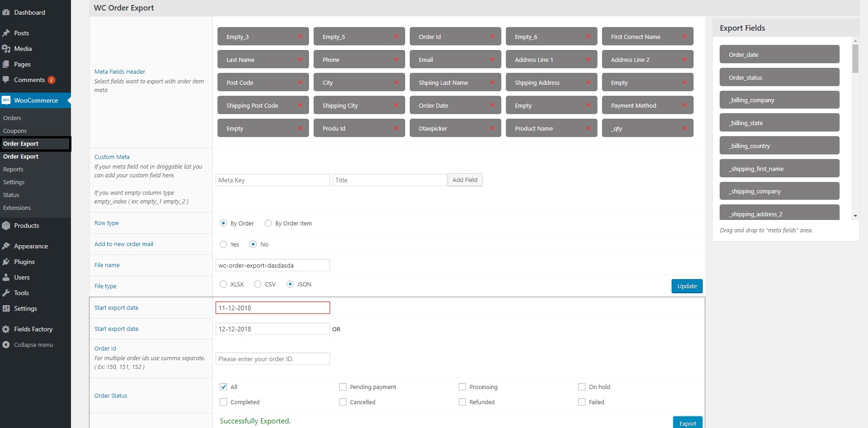
Task: Click the Dashboard sidebar icon
Action: point(6,12)
